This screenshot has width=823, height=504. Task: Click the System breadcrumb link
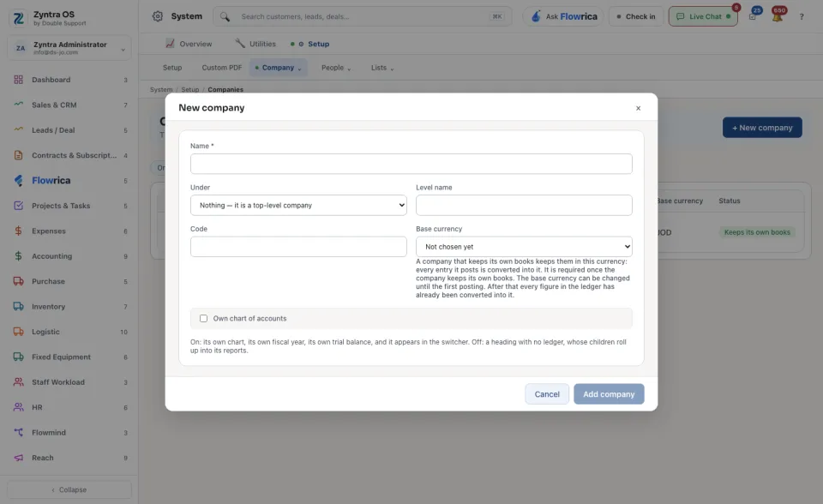(x=161, y=90)
